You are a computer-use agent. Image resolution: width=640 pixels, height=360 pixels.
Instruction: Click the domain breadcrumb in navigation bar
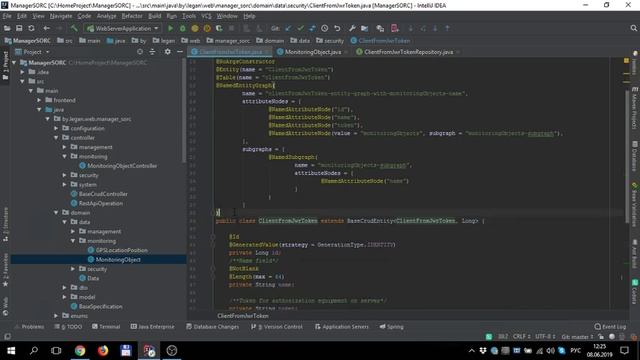pos(270,40)
